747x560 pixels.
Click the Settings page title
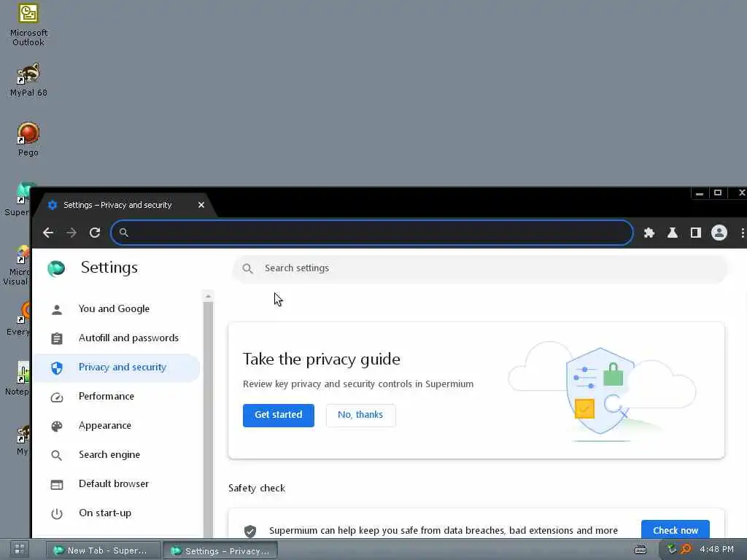[109, 268]
